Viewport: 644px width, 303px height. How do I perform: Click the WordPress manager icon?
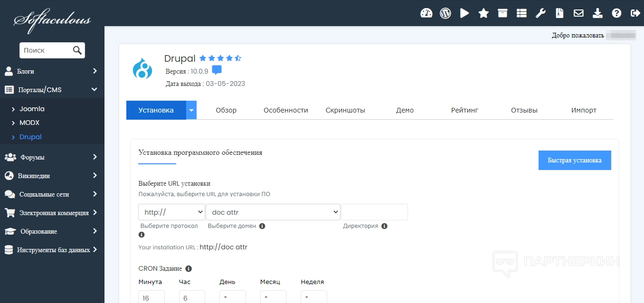[445, 13]
